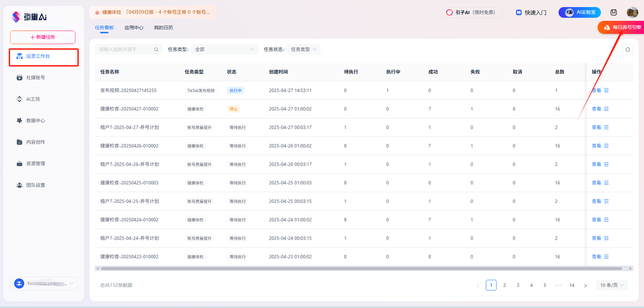Image resolution: width=644 pixels, height=308 pixels.
Task: Open the row menu icon for 发布视频-20250427145255
Action: [606, 90]
